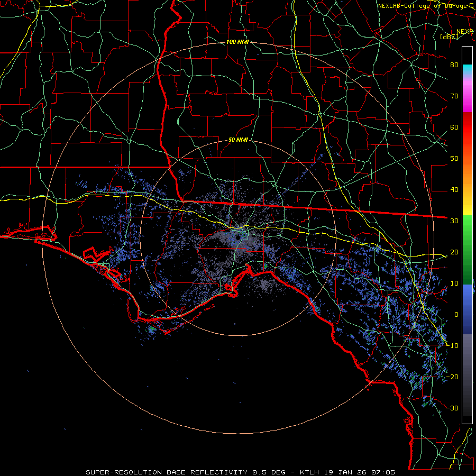The height and width of the screenshot is (476, 476).
Task: Pick the orange band of the reflectivity color bar
Action: click(467, 173)
